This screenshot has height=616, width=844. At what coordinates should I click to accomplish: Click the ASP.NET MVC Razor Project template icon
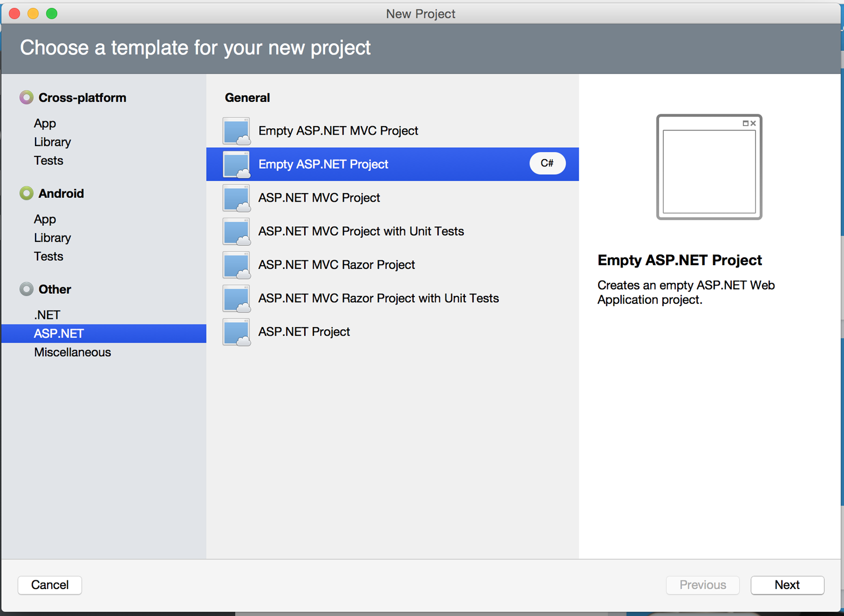[236, 265]
